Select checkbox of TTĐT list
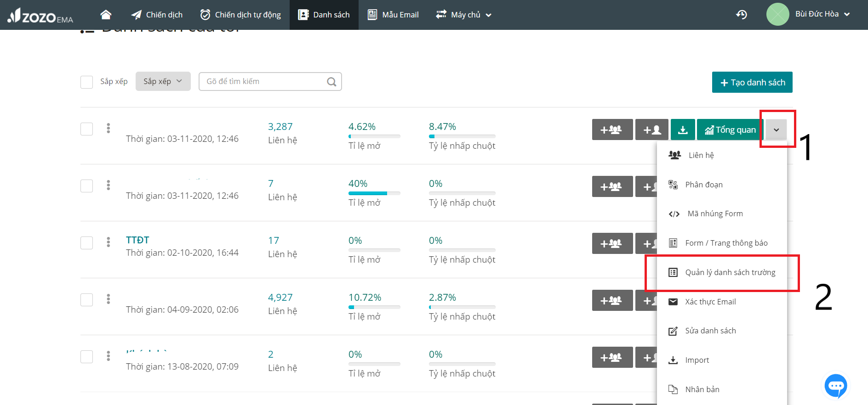The height and width of the screenshot is (405, 868). pyautogui.click(x=87, y=243)
